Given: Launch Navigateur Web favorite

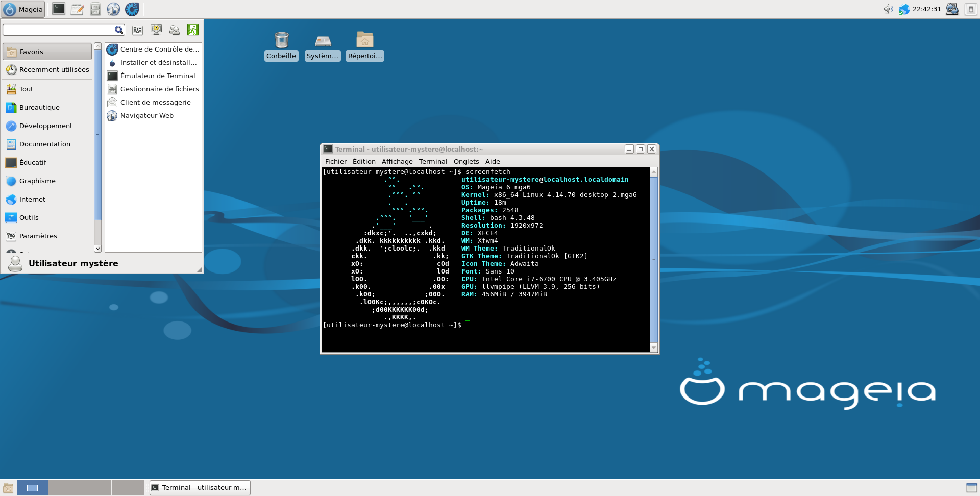Looking at the screenshot, I should point(153,116).
